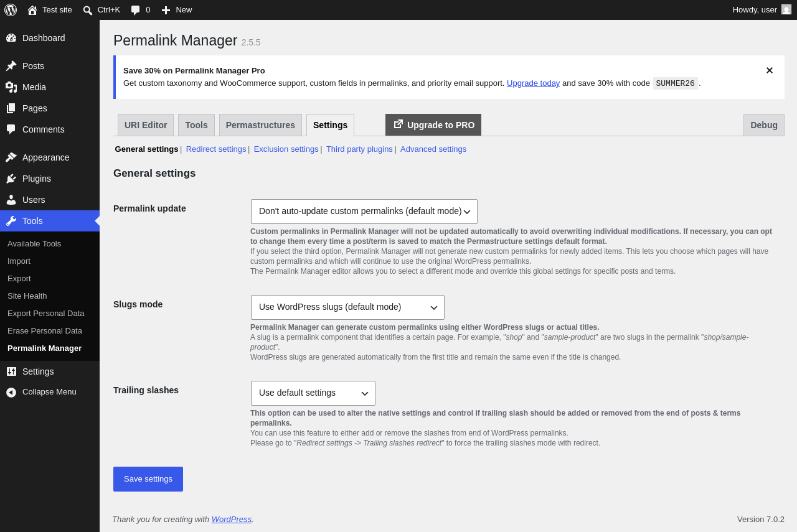Click the 2.5.5 plugin version number

pos(251,42)
